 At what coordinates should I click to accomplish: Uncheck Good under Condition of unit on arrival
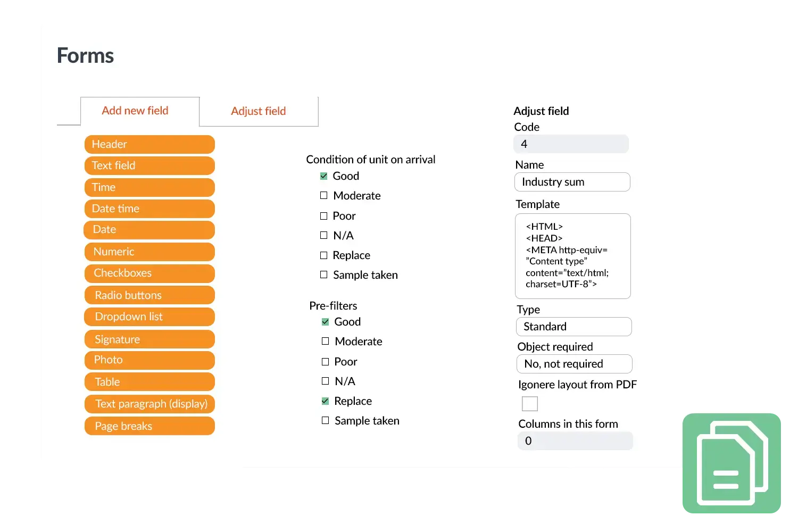click(324, 176)
